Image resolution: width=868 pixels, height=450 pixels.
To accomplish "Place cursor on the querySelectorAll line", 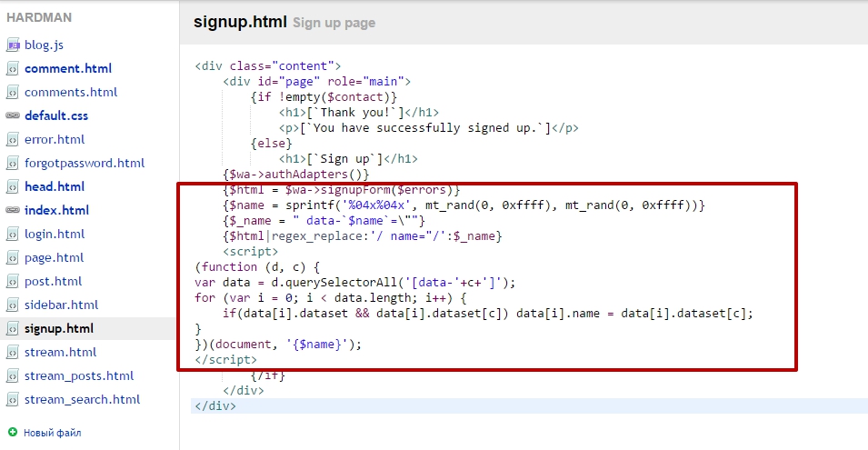I will pyautogui.click(x=354, y=283).
